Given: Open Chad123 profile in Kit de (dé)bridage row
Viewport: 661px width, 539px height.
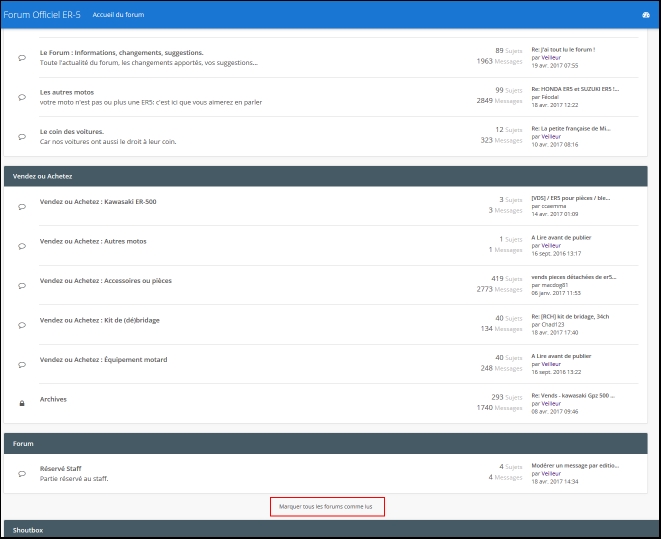Looking at the screenshot, I should 553,325.
